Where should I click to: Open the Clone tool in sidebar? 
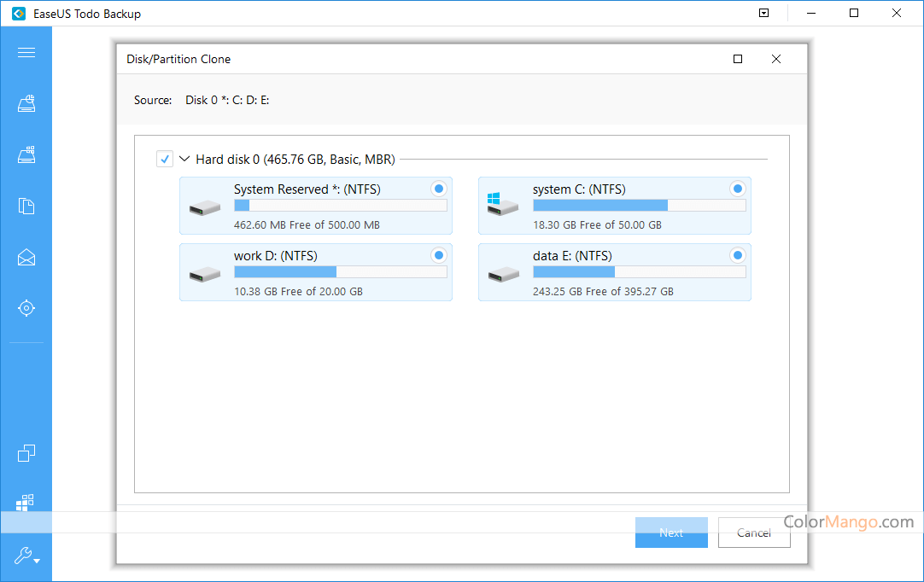click(26, 453)
